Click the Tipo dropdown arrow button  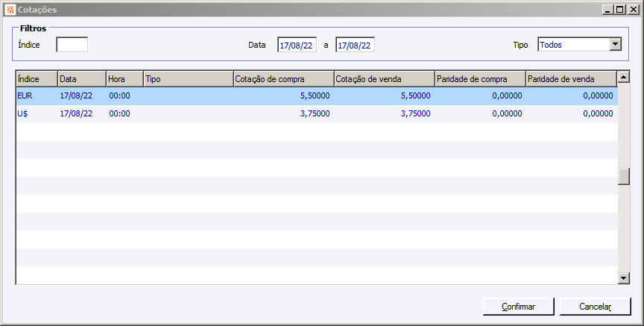pyautogui.click(x=615, y=45)
